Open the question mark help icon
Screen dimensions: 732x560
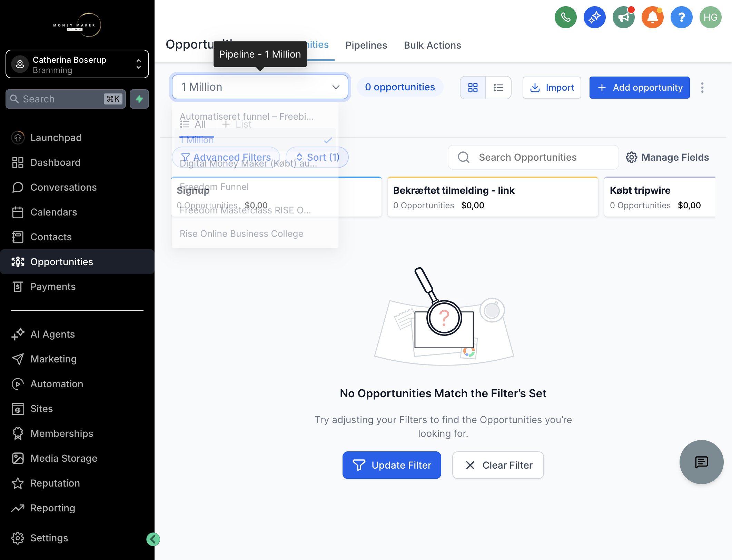click(x=681, y=17)
